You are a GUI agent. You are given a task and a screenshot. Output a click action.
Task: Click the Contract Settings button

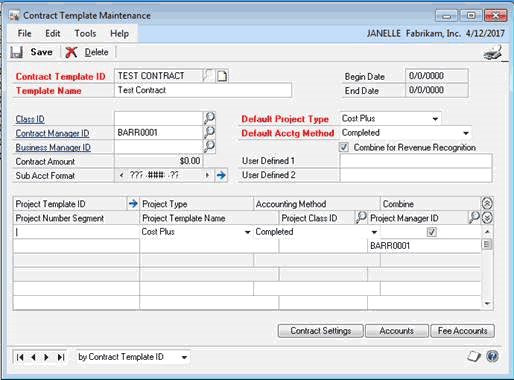[x=321, y=331]
